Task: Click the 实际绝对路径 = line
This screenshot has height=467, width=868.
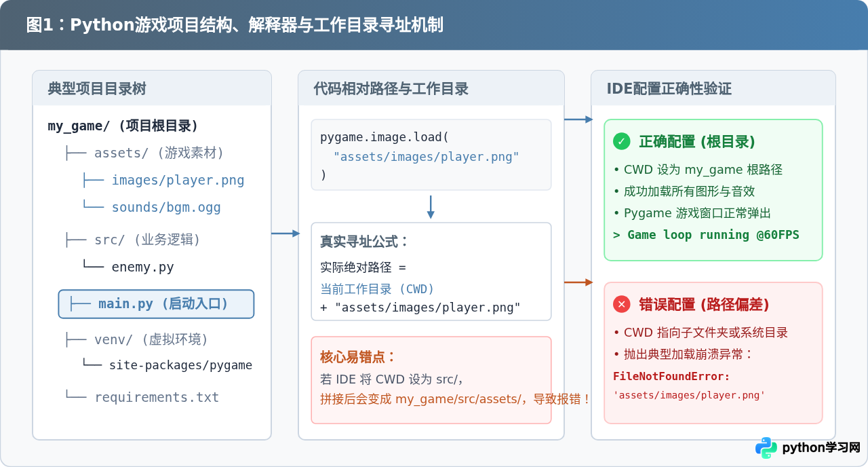Action: tap(363, 267)
